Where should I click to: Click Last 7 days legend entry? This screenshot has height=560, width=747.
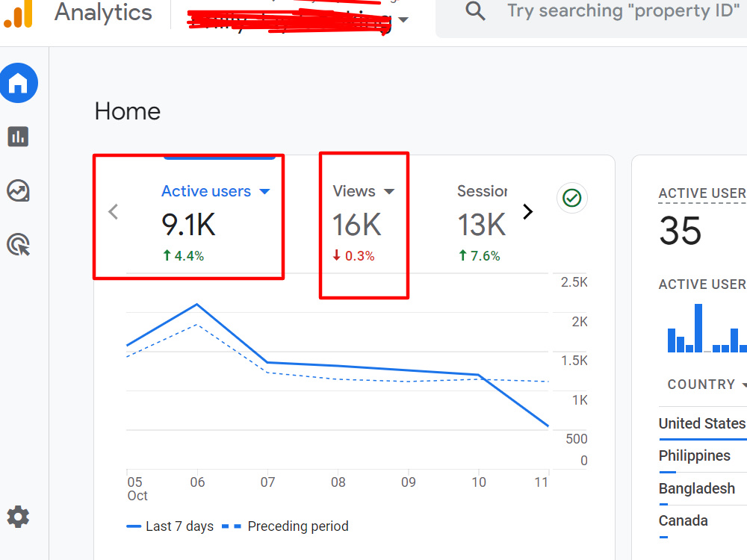tap(170, 526)
